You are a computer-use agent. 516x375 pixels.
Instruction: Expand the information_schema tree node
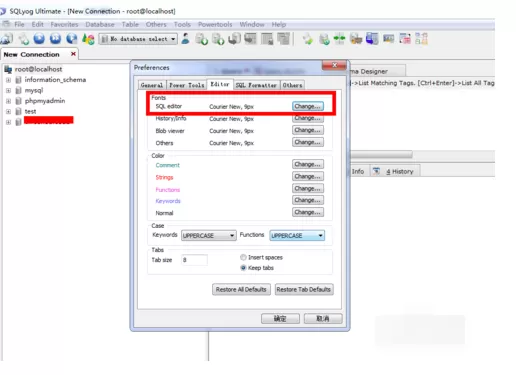pos(8,80)
